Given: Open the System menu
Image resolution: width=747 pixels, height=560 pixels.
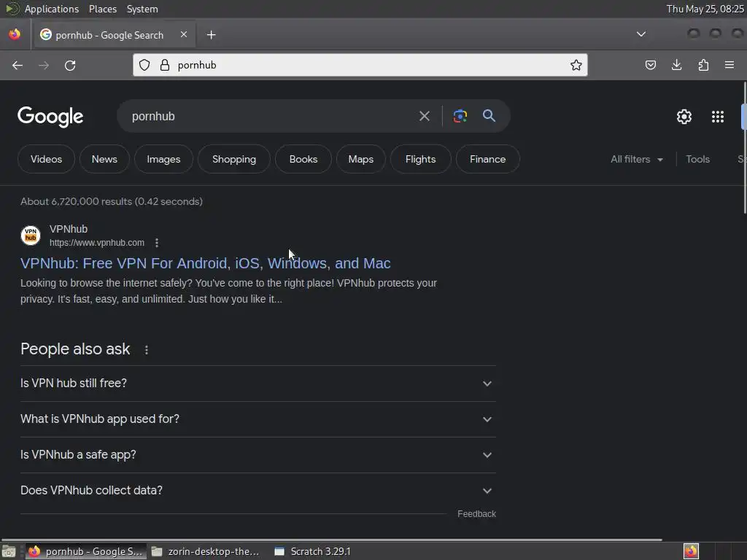Looking at the screenshot, I should tap(142, 9).
